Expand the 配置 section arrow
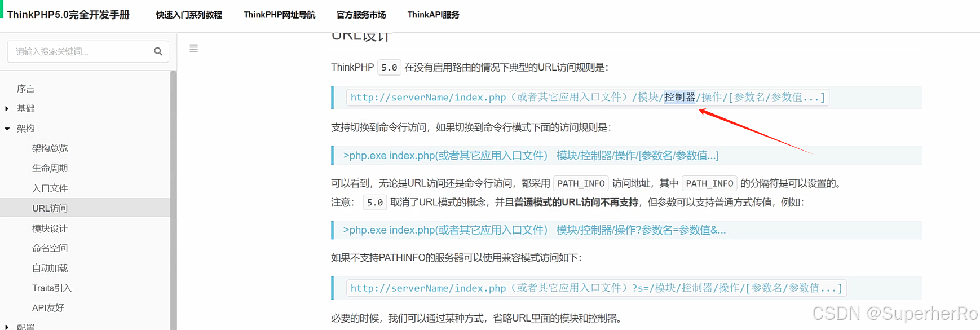The height and width of the screenshot is (330, 980). (7, 327)
